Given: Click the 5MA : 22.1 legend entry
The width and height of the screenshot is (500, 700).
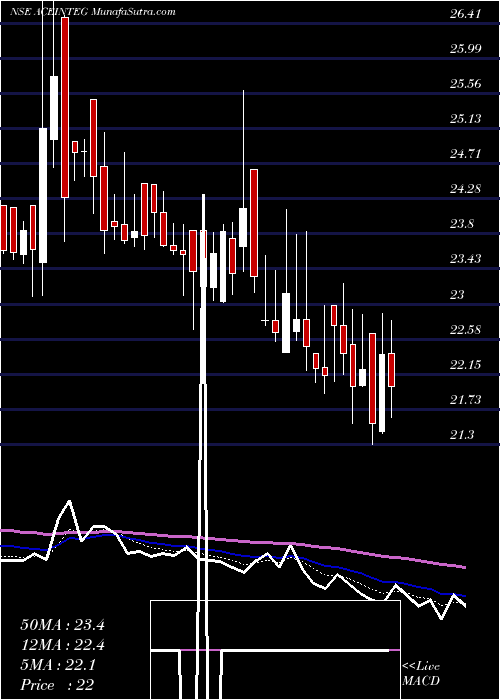Looking at the screenshot, I should tap(58, 665).
